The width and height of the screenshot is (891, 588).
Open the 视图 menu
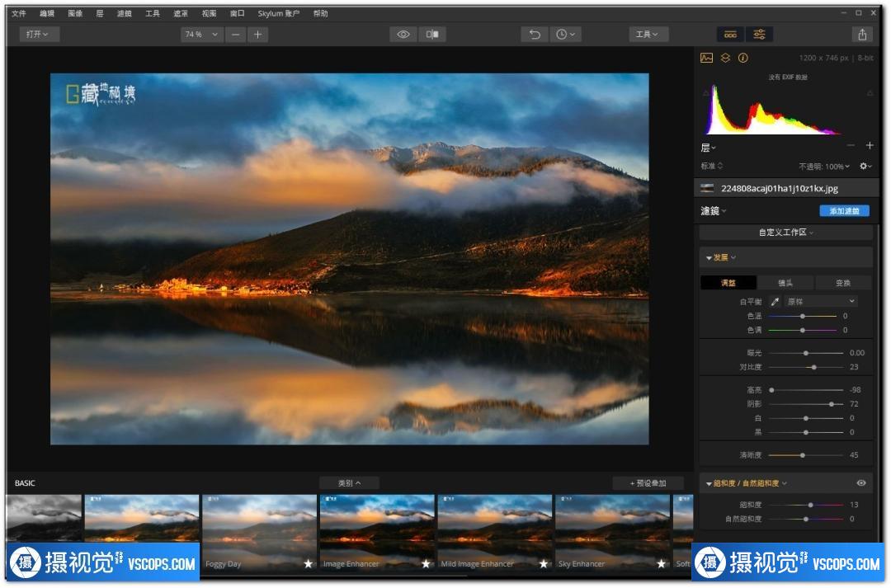pos(209,14)
